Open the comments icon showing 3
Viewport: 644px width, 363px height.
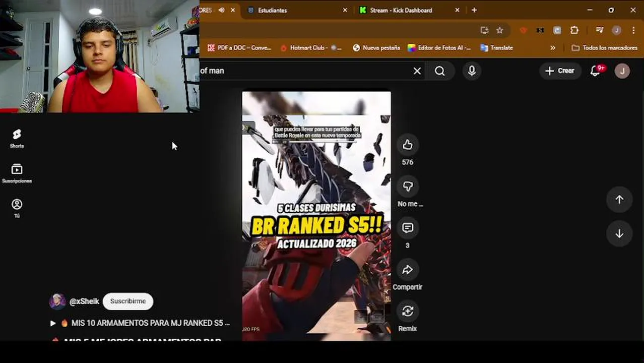coord(407,228)
